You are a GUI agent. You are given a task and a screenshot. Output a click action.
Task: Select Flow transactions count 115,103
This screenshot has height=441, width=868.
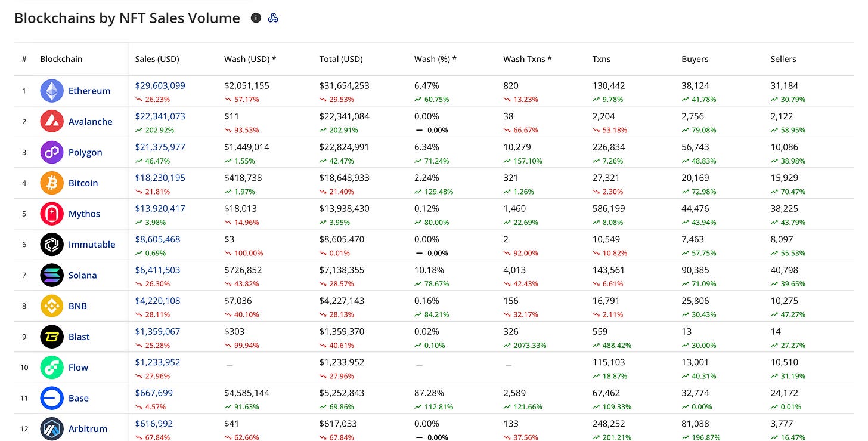click(609, 362)
